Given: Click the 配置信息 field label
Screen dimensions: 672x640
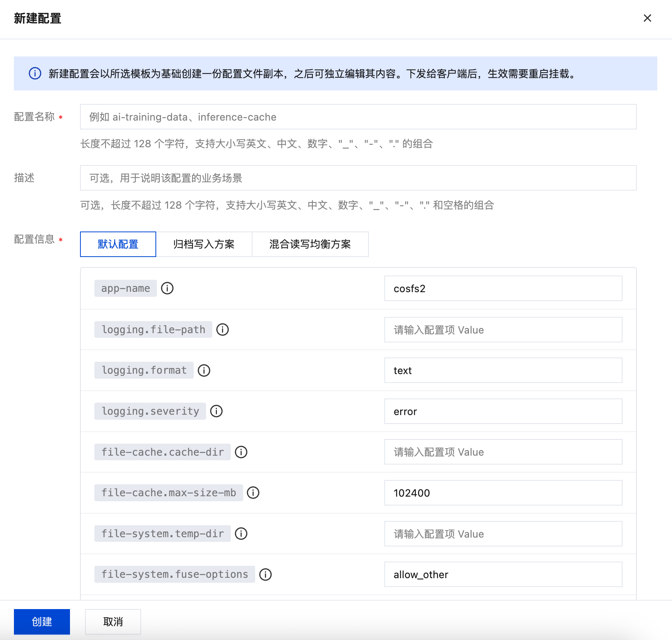Looking at the screenshot, I should pyautogui.click(x=34, y=239).
